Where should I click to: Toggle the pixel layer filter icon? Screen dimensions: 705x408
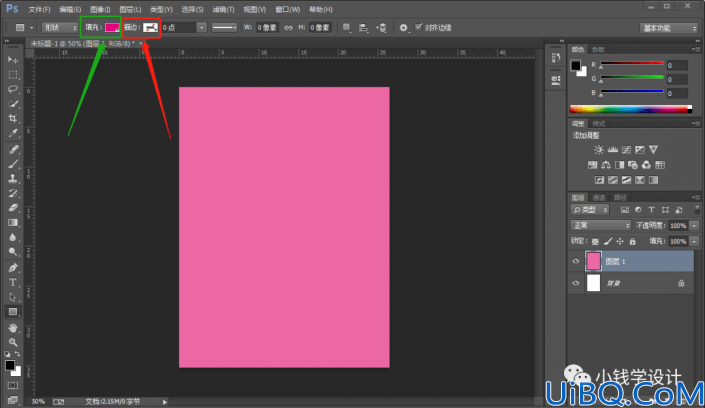tap(625, 210)
